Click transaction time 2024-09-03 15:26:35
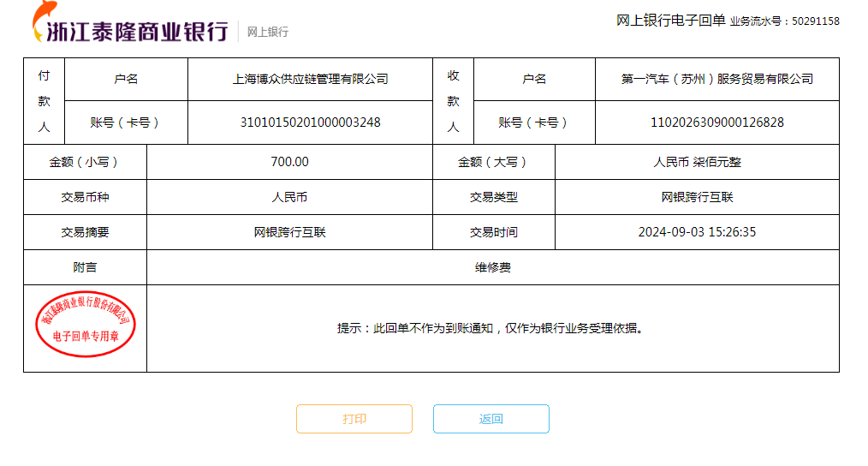The image size is (868, 466). tap(697, 232)
